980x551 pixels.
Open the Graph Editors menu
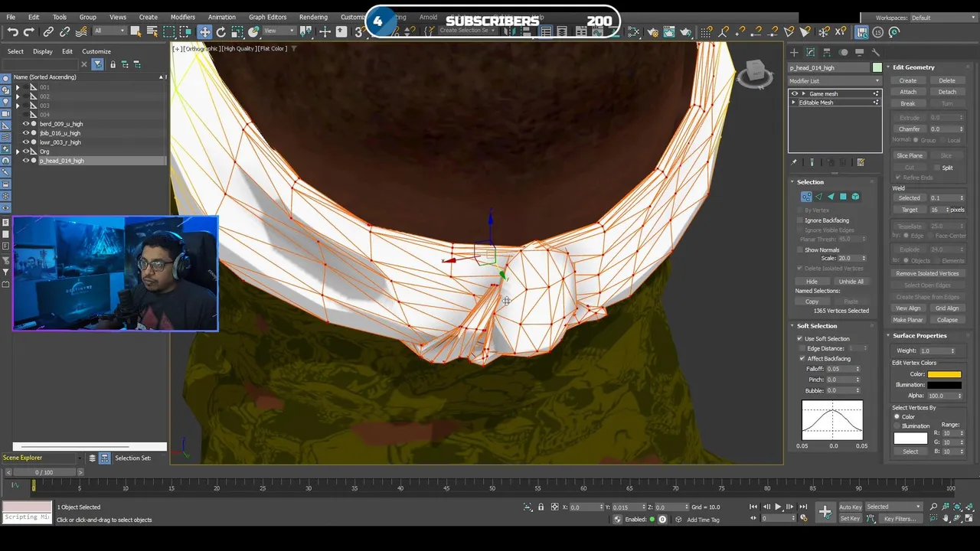point(267,17)
